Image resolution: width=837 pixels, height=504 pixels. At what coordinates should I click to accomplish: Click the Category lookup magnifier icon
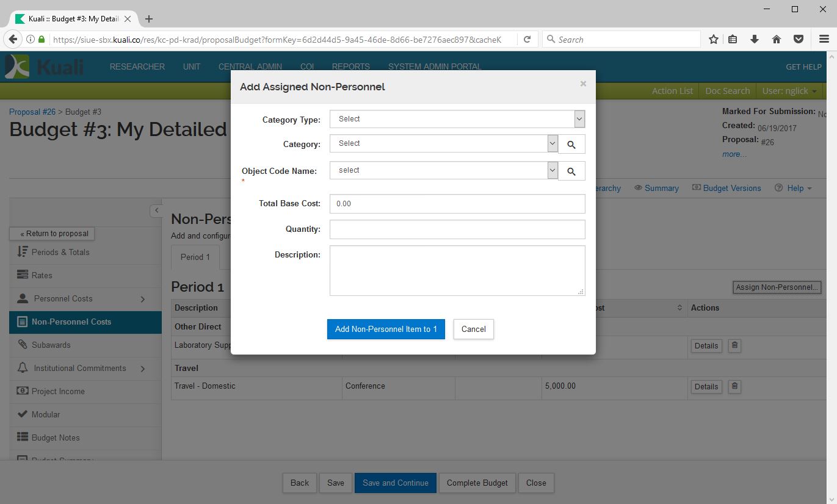tap(571, 145)
